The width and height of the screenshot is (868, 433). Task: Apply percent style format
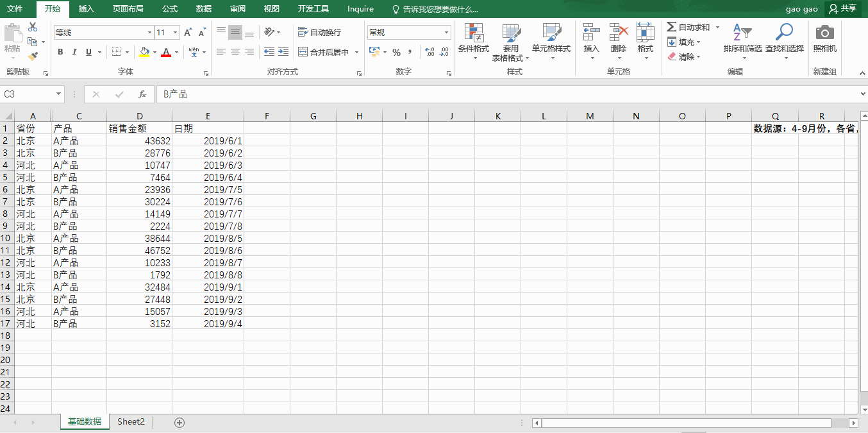(x=396, y=52)
